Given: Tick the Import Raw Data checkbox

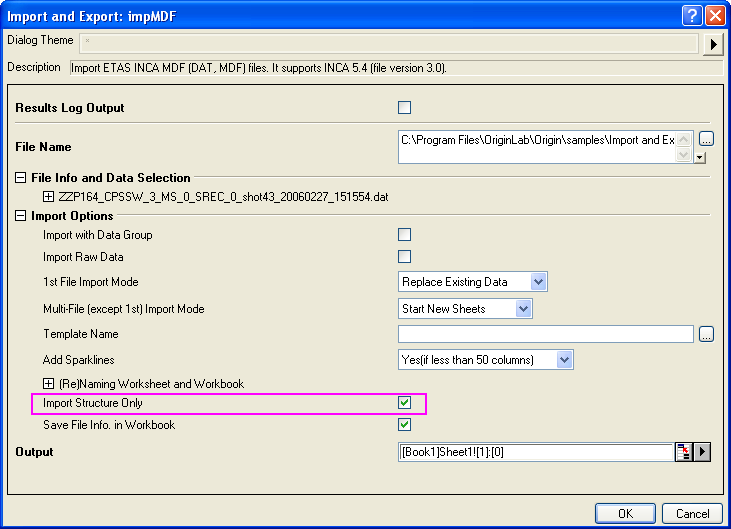Looking at the screenshot, I should pyautogui.click(x=405, y=257).
